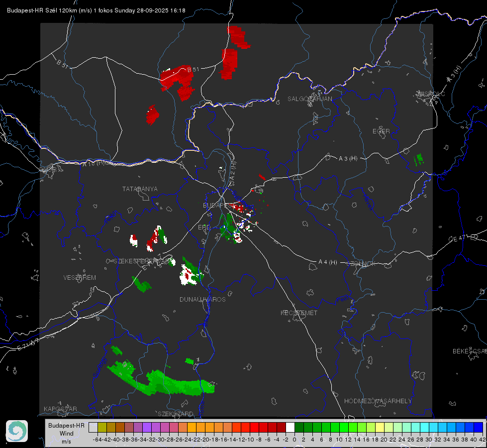Image resolution: width=487 pixels, height=448 pixels.
Task: Select the HODMEZOVASARHELY city label
Action: point(378,401)
